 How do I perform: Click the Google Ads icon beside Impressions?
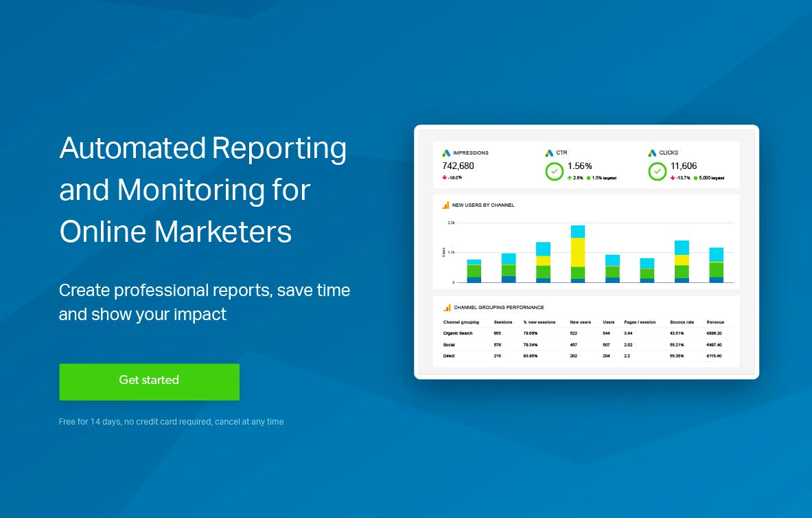click(446, 153)
